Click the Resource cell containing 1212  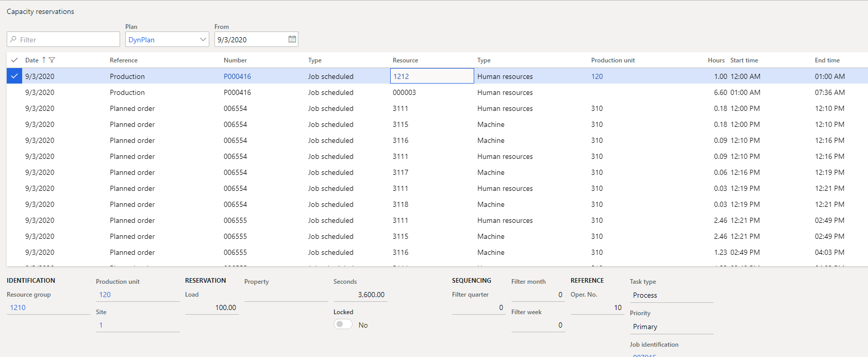point(431,76)
